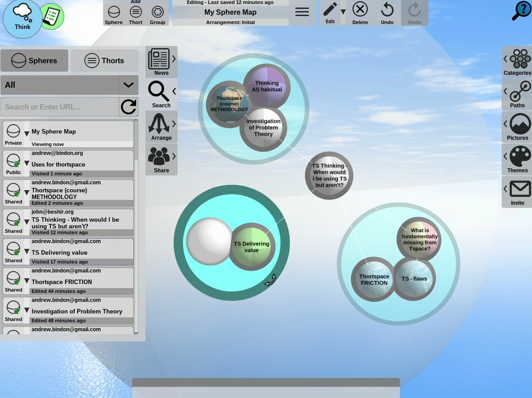Click the Delete button
The width and height of the screenshot is (532, 398).
pyautogui.click(x=360, y=13)
